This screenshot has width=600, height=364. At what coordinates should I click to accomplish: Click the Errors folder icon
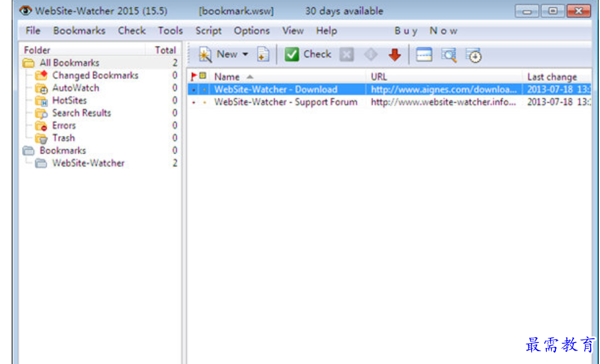42,126
